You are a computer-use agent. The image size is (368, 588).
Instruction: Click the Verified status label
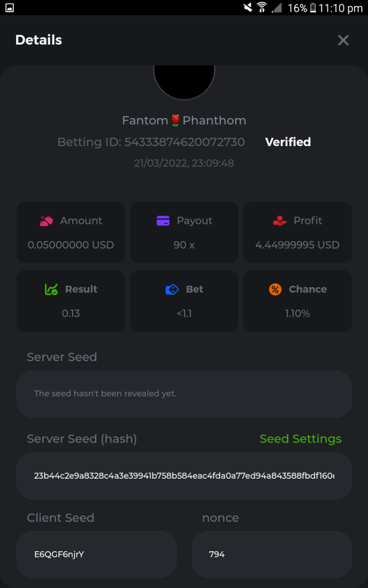[288, 142]
